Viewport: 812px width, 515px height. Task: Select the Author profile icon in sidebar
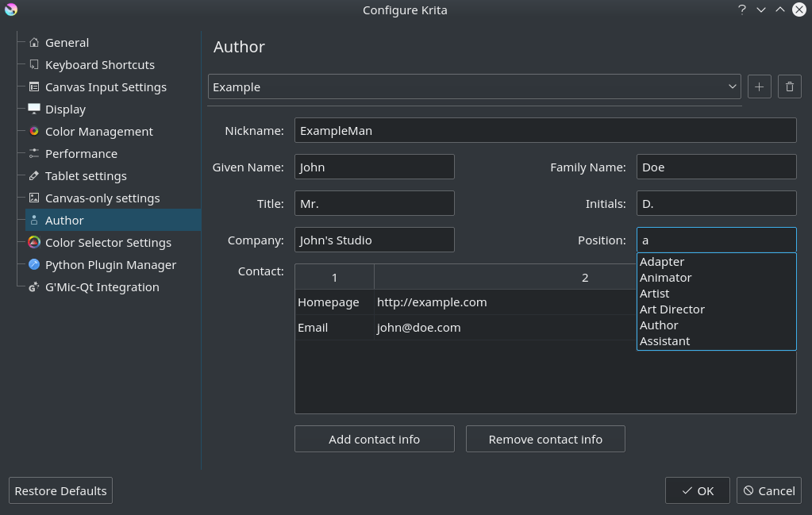[34, 220]
